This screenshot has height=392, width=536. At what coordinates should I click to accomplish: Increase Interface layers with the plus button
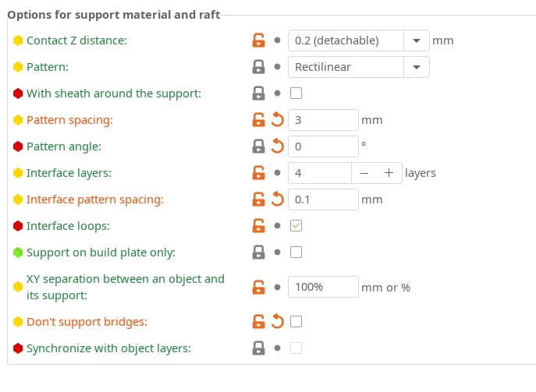click(x=389, y=173)
